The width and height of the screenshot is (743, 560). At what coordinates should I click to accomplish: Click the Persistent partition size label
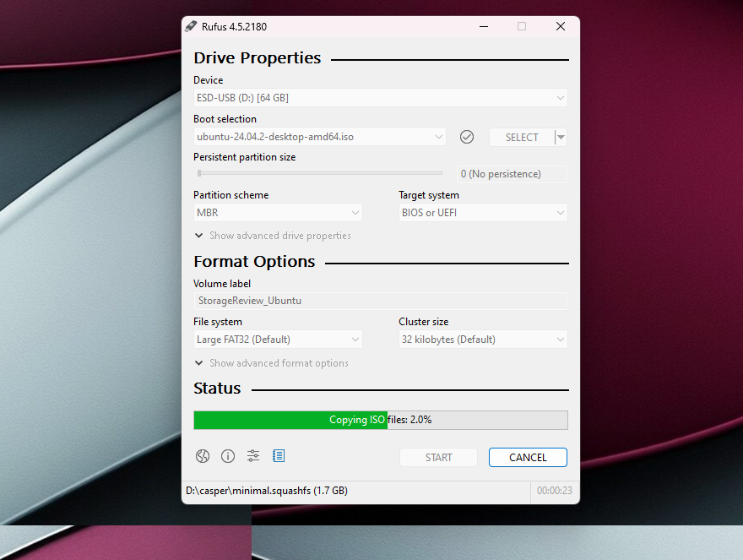pyautogui.click(x=245, y=157)
